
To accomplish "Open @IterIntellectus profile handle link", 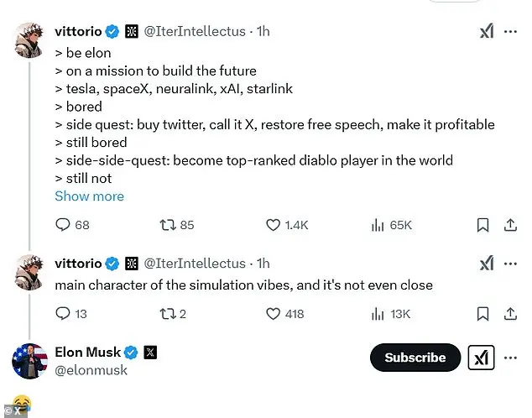I will (x=195, y=31).
